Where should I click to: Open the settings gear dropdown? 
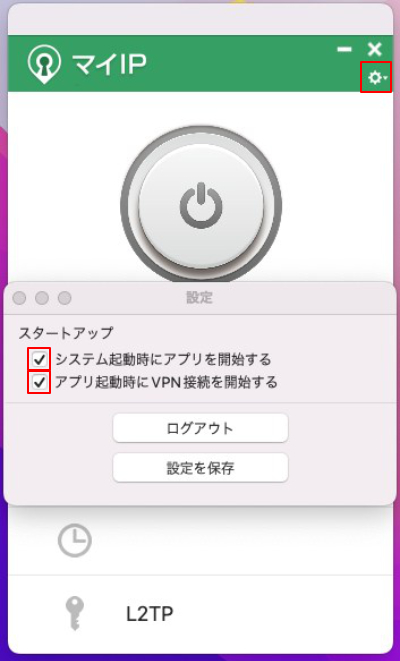tap(376, 77)
